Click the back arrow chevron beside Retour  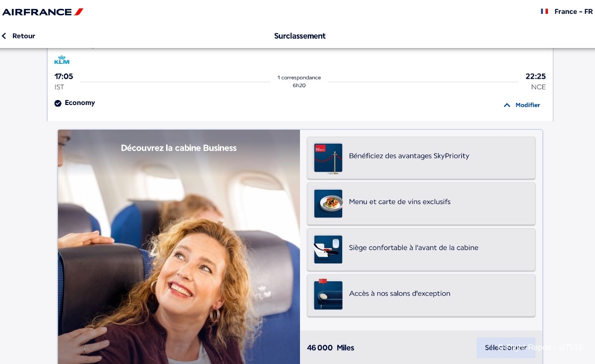[4, 36]
